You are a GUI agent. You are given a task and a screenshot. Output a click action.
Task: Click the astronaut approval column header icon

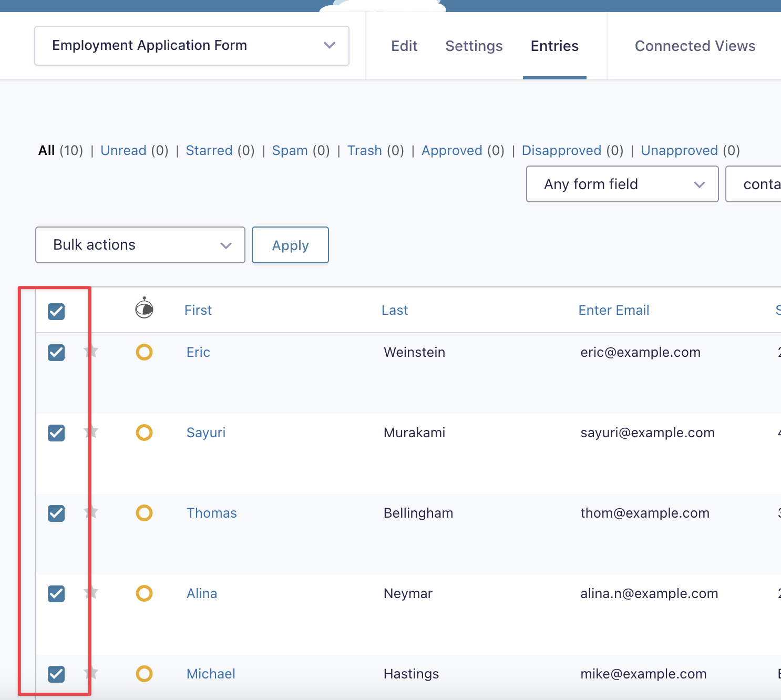(x=144, y=308)
